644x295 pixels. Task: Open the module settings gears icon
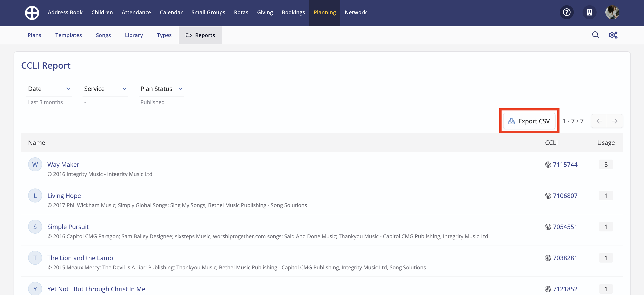tap(613, 35)
